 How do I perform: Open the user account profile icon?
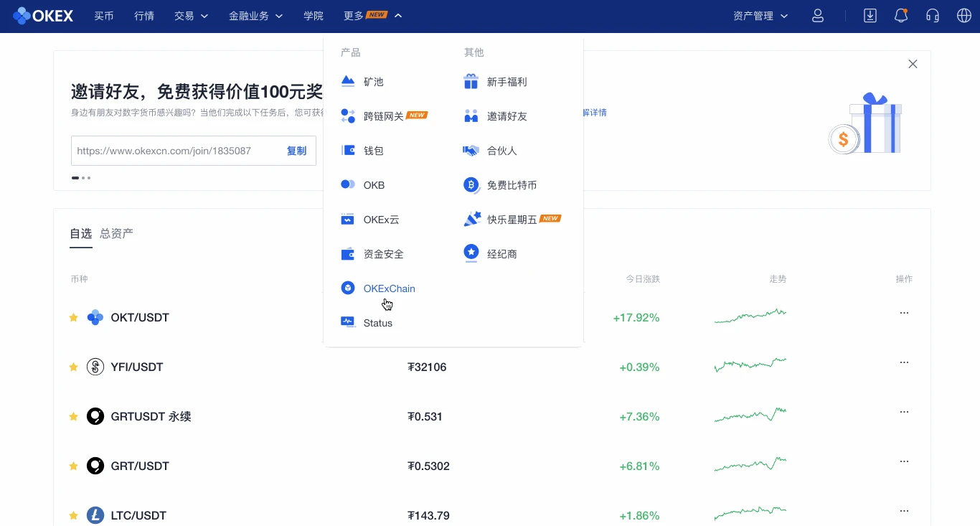click(x=818, y=16)
